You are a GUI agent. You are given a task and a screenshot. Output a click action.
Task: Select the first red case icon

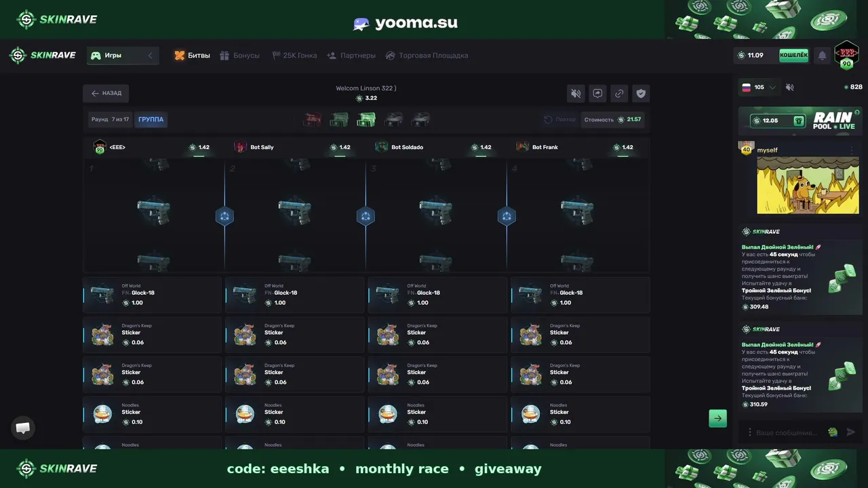pyautogui.click(x=312, y=120)
